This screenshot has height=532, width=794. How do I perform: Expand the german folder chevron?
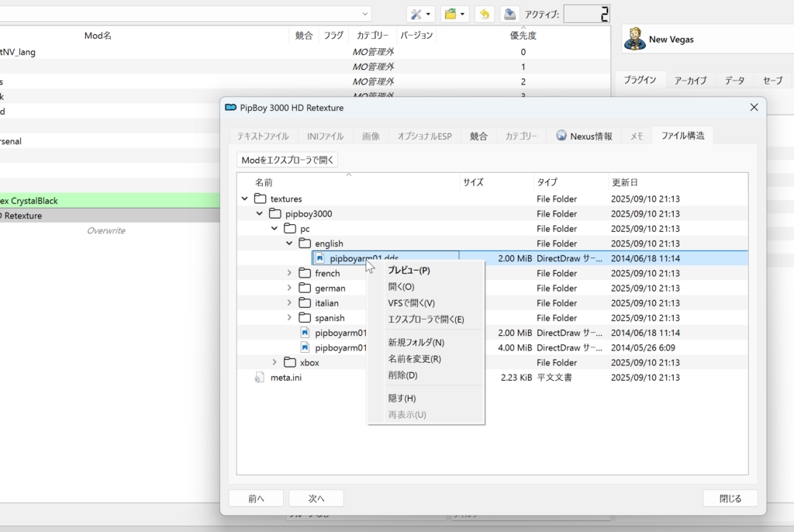[290, 288]
